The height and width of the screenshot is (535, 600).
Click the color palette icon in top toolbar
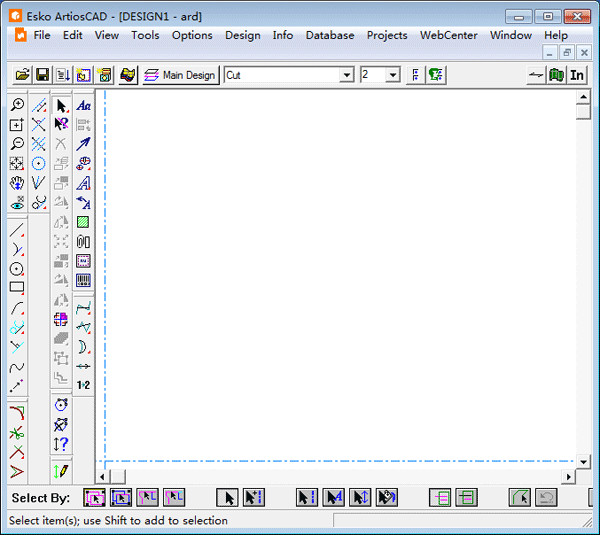(128, 75)
